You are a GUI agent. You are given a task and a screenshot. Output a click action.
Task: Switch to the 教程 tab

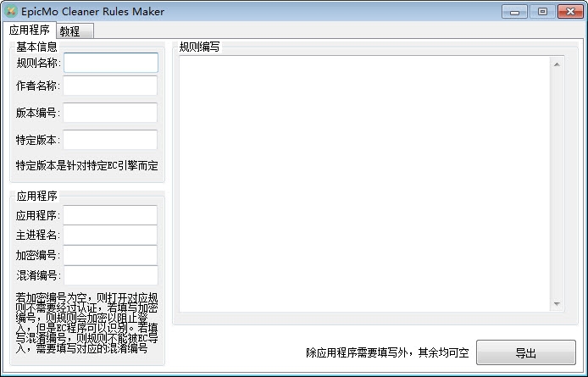pos(75,30)
